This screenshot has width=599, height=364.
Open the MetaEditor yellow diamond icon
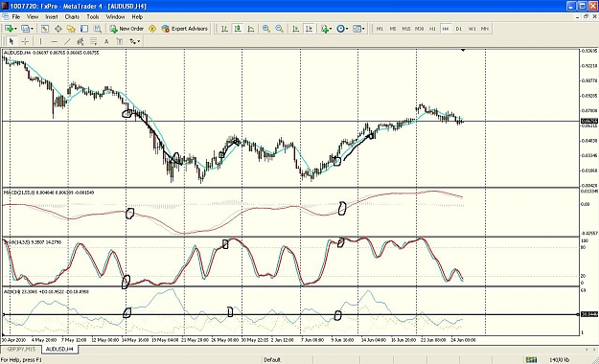tap(152, 29)
